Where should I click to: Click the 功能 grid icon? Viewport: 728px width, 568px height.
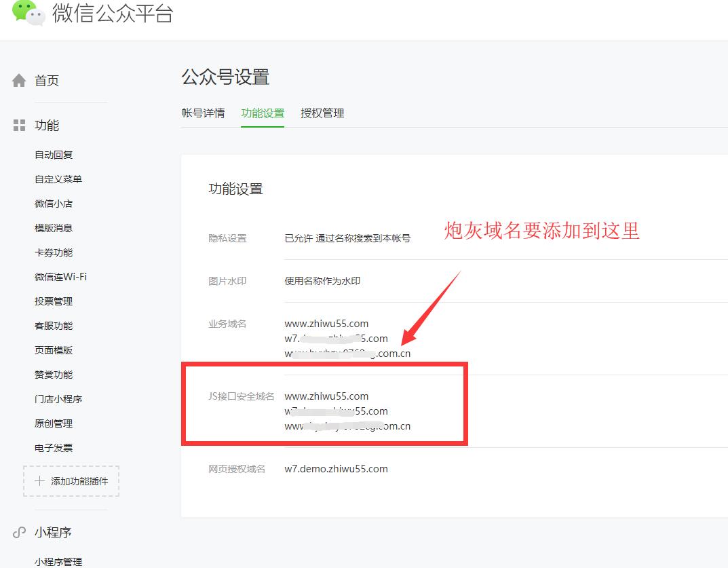pyautogui.click(x=19, y=125)
